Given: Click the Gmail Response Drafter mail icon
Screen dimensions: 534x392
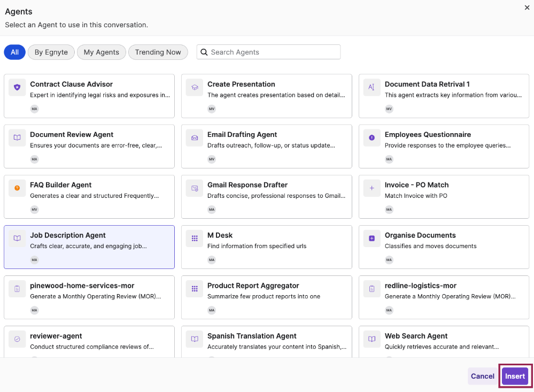Looking at the screenshot, I should point(195,188).
